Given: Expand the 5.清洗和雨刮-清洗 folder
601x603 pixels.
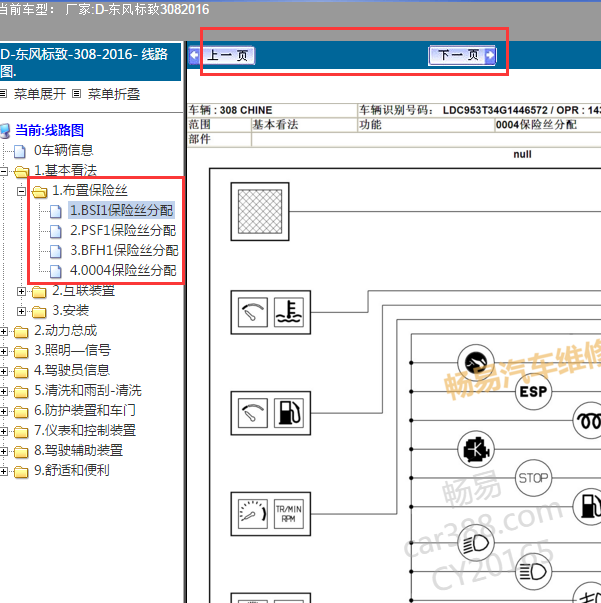Looking at the screenshot, I should (x=3, y=391).
